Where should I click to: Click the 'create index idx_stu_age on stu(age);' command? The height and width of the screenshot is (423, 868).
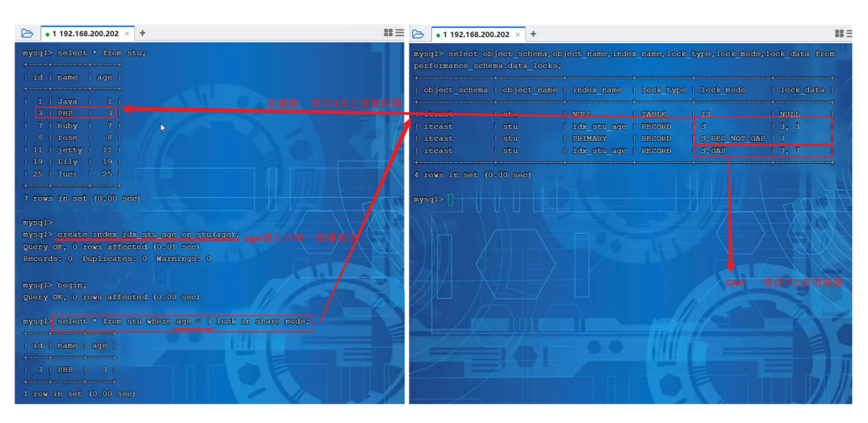point(149,235)
